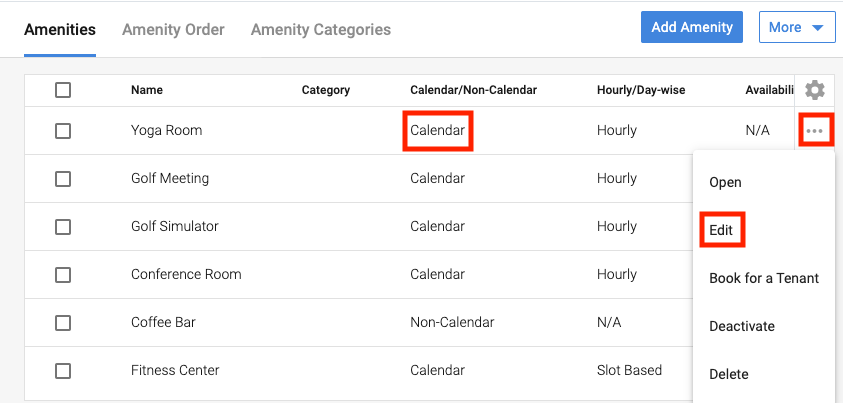This screenshot has height=403, width=843.
Task: Check the Fitness Center row checkbox
Action: click(x=63, y=371)
